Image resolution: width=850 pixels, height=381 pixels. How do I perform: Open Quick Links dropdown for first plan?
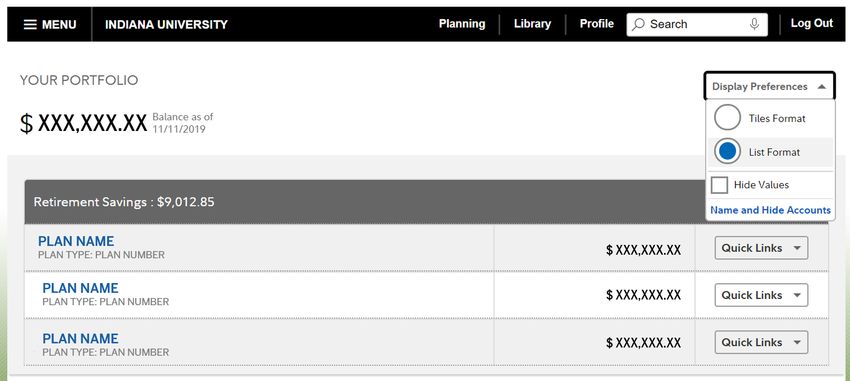tap(761, 248)
